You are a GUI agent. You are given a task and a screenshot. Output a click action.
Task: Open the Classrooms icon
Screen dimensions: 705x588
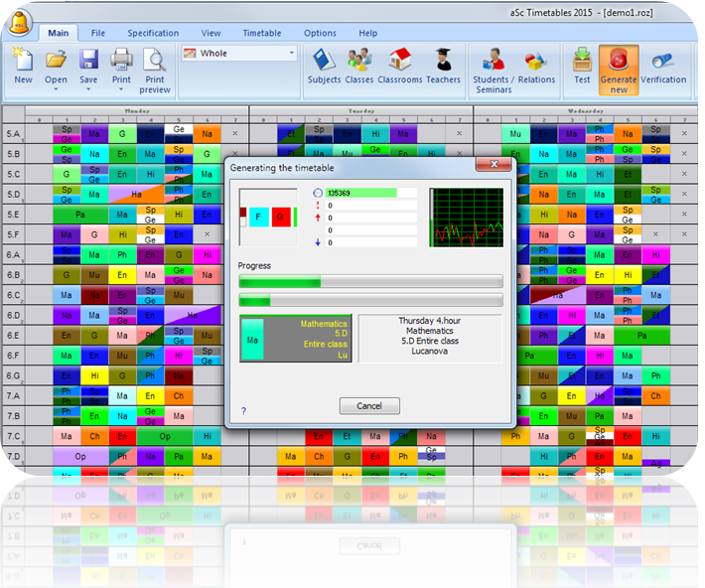coord(399,66)
